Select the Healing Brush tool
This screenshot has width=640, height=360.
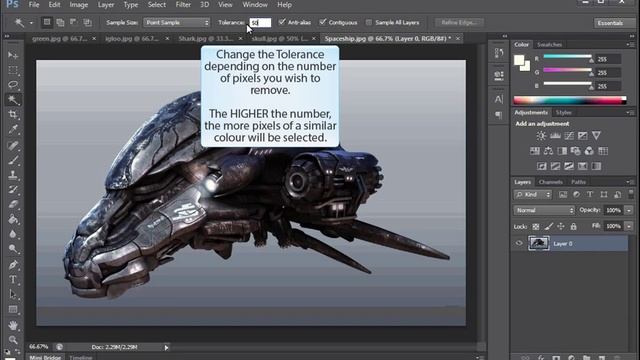pos(13,145)
